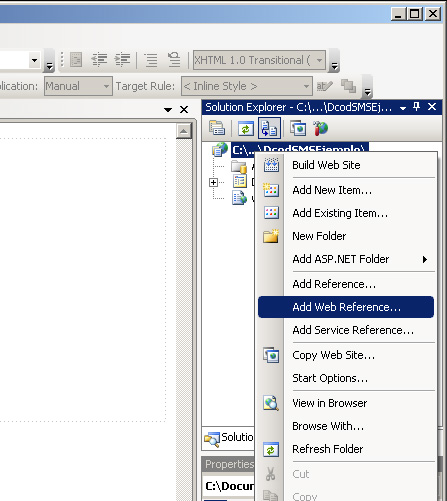The height and width of the screenshot is (501, 447).
Task: Maximize the Visual Studio window
Action: point(415,14)
